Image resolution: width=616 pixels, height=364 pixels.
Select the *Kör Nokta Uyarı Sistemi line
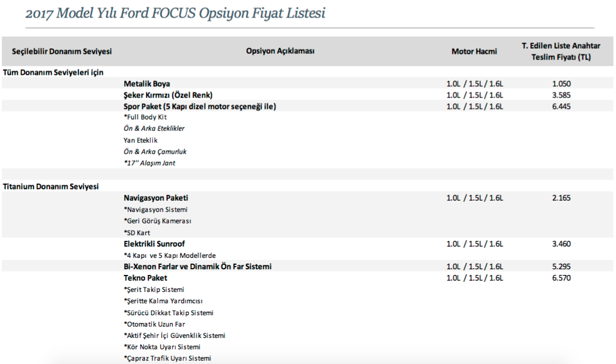(x=162, y=347)
